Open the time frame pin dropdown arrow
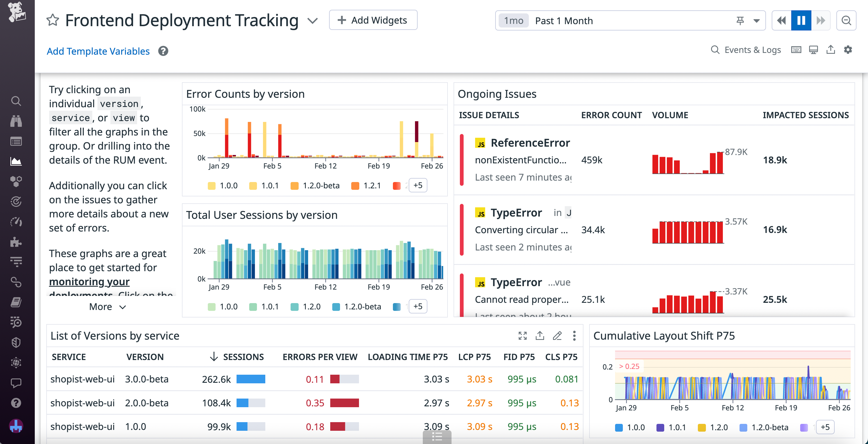 (756, 20)
